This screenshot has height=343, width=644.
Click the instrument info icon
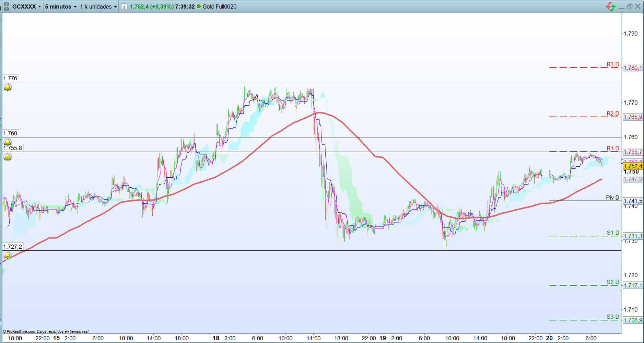124,7
